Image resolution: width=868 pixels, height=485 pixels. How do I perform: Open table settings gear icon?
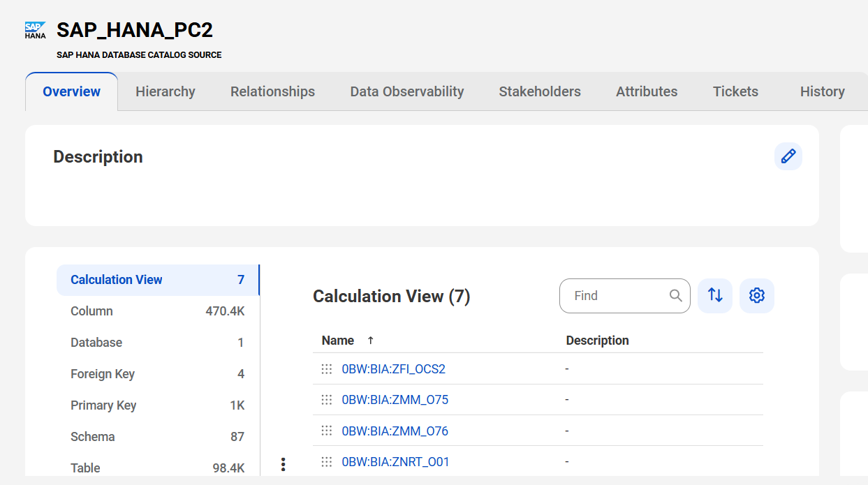[x=757, y=296]
